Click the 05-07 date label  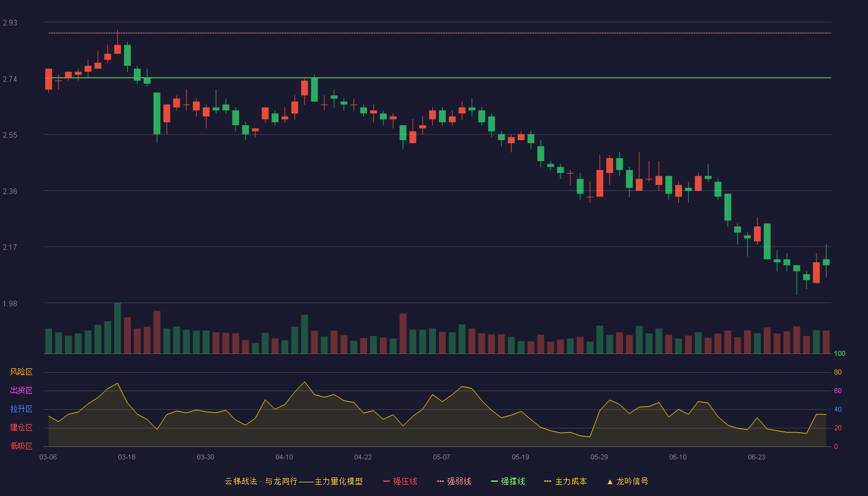click(x=441, y=457)
